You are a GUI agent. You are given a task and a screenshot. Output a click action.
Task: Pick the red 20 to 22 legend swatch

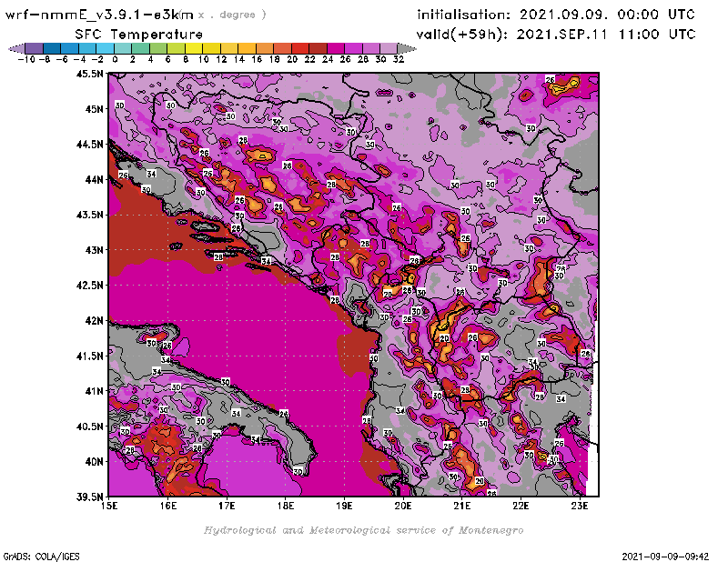[300, 48]
